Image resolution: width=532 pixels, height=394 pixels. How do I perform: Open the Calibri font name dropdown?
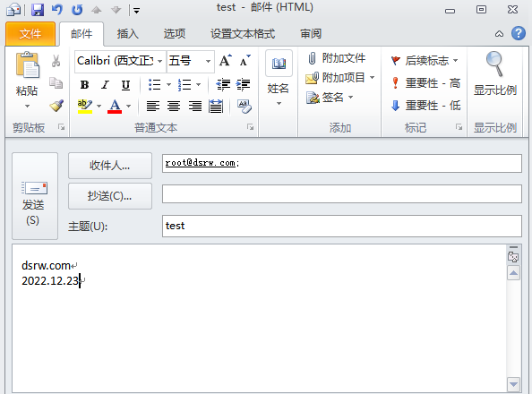point(159,61)
